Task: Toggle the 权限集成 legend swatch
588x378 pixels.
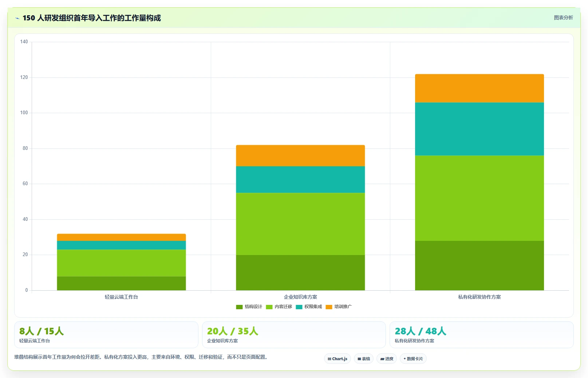Action: [299, 307]
